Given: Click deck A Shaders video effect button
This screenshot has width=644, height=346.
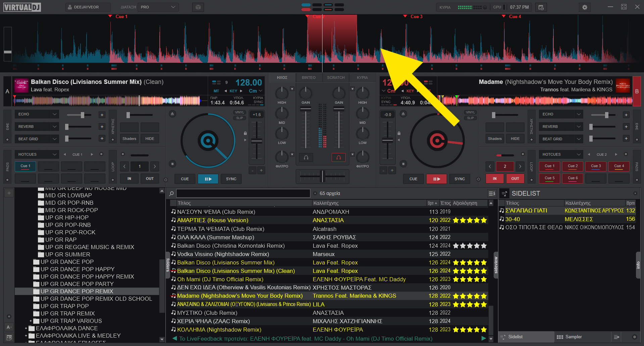Looking at the screenshot, I should (x=129, y=139).
